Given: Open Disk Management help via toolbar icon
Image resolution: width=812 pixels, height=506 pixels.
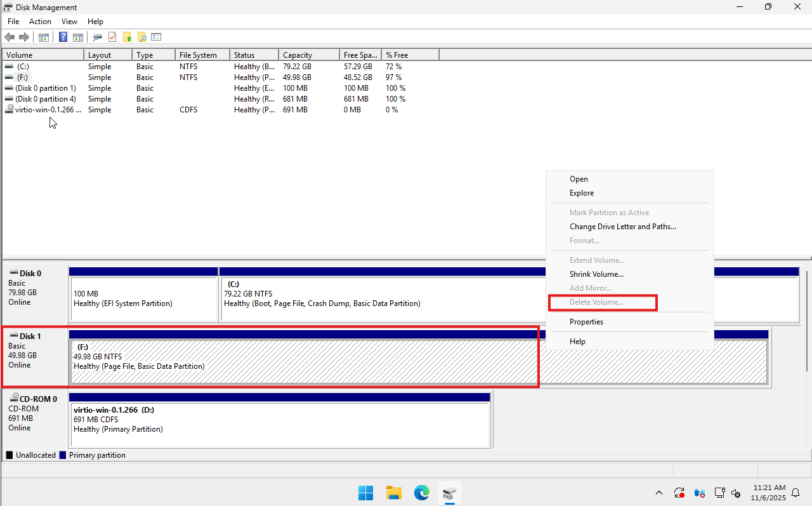Looking at the screenshot, I should coord(63,37).
